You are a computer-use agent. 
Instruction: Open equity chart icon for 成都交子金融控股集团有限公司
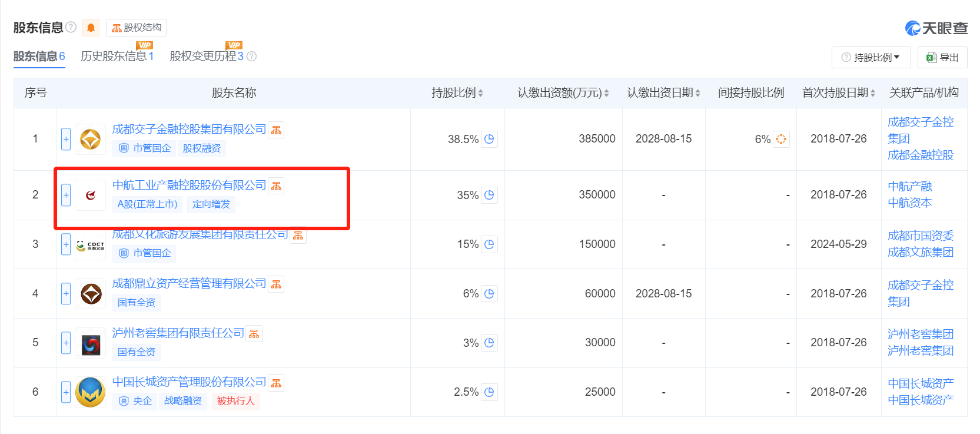(x=276, y=130)
